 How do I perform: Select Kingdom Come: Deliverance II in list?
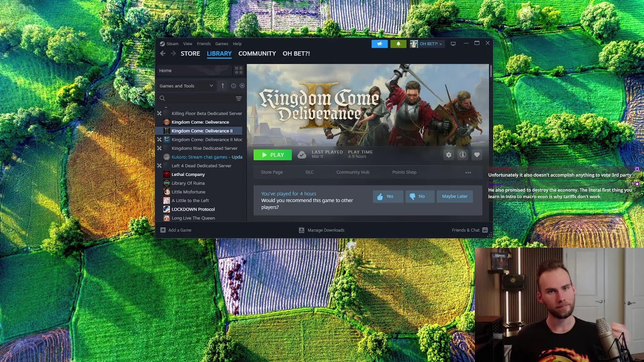pyautogui.click(x=202, y=131)
